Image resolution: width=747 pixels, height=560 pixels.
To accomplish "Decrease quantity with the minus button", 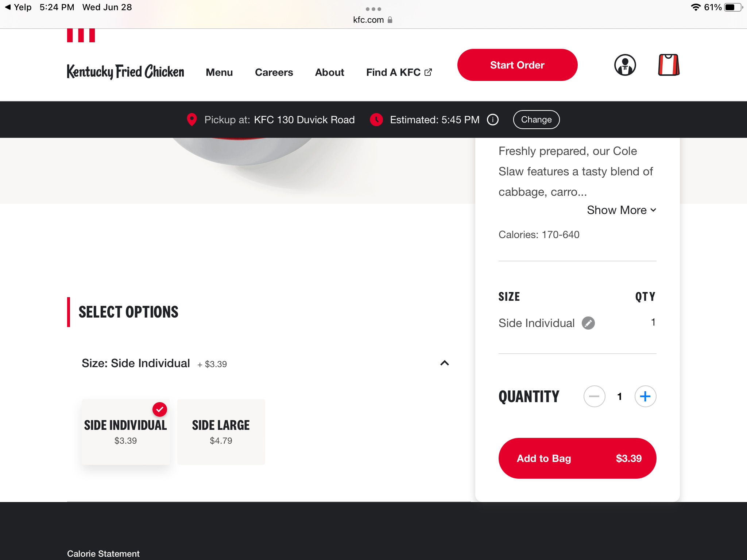I will pyautogui.click(x=594, y=396).
